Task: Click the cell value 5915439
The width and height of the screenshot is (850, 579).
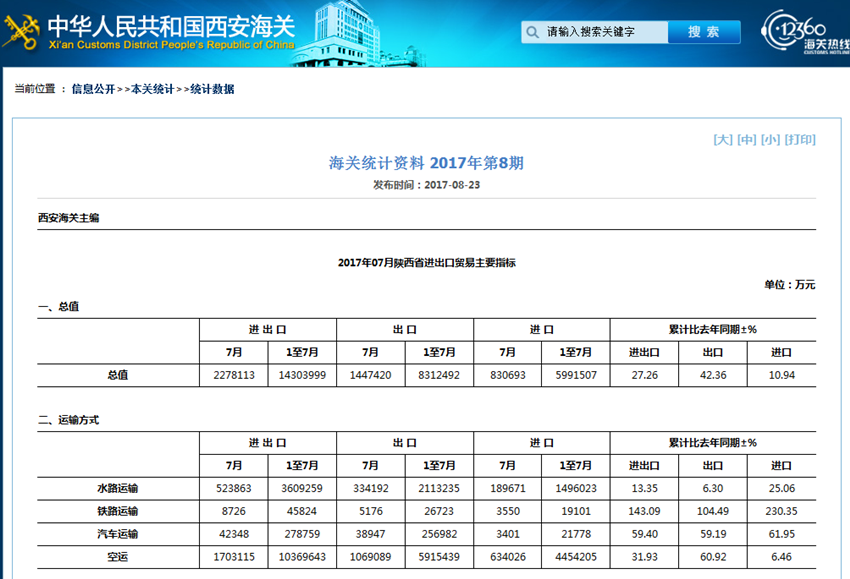Action: point(439,557)
